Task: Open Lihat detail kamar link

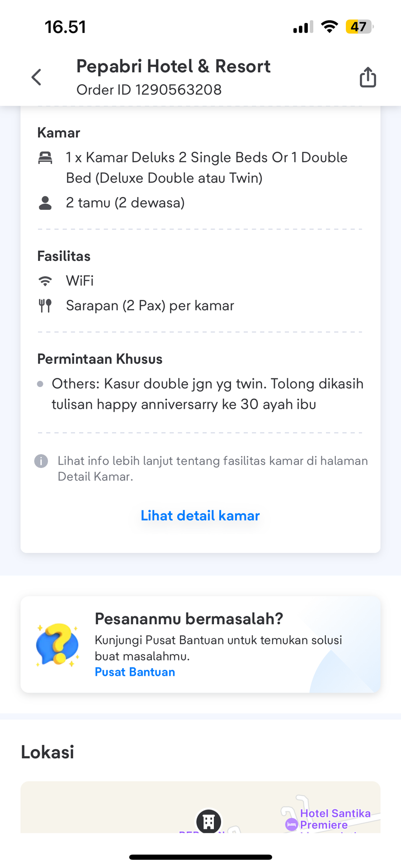Action: (200, 515)
